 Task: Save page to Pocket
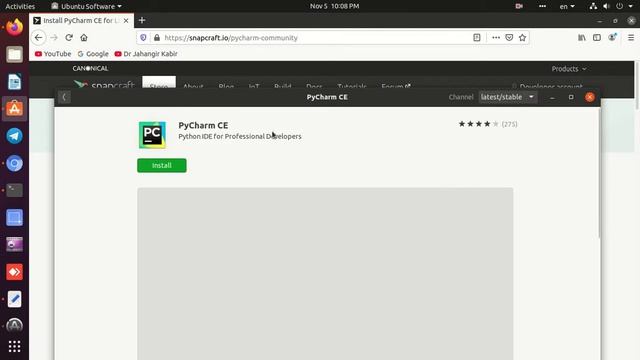509,38
